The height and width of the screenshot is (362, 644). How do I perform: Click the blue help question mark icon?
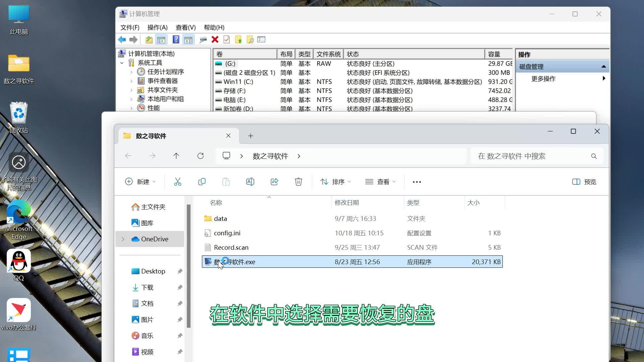point(176,40)
